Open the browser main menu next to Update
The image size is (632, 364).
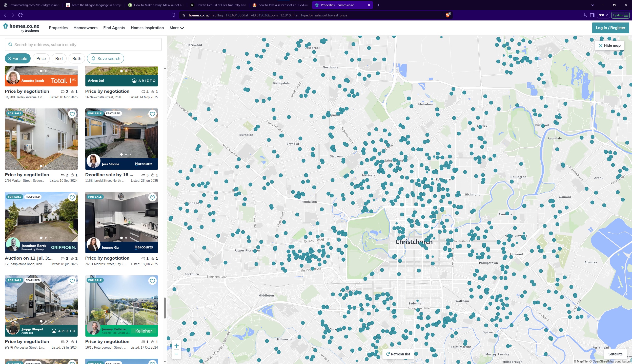click(x=626, y=15)
